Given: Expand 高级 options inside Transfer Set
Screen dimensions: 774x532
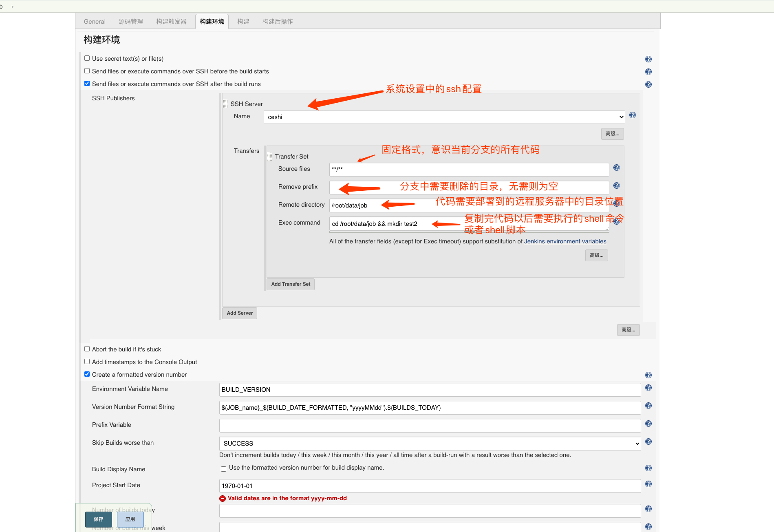Looking at the screenshot, I should coord(596,255).
